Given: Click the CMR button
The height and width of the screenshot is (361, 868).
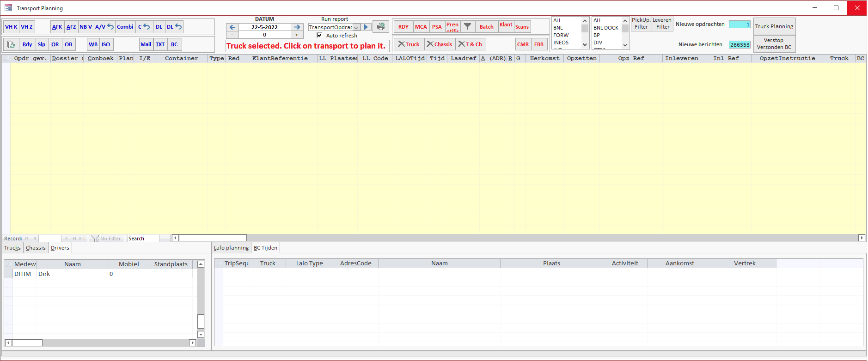Looking at the screenshot, I should [523, 44].
